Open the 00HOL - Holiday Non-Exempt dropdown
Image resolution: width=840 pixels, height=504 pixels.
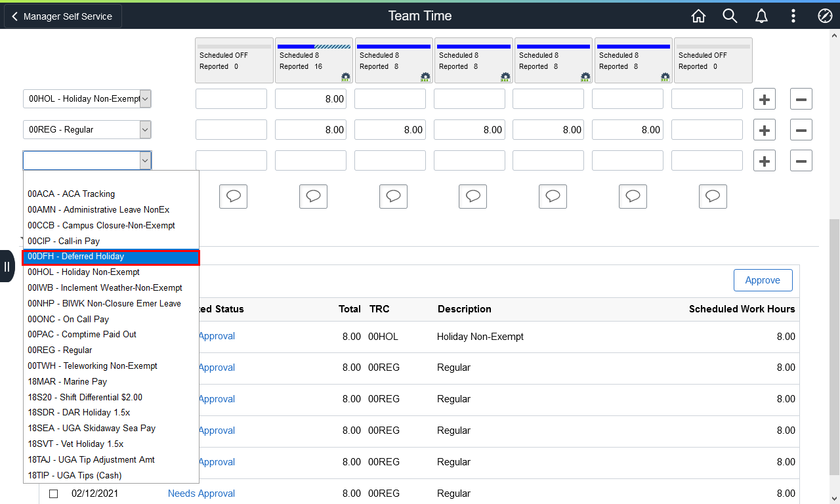coord(87,99)
